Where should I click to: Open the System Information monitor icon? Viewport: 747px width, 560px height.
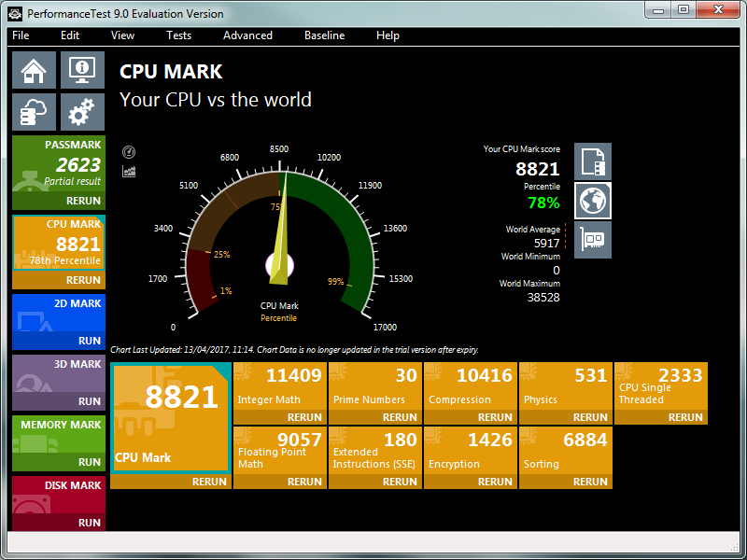tap(82, 70)
